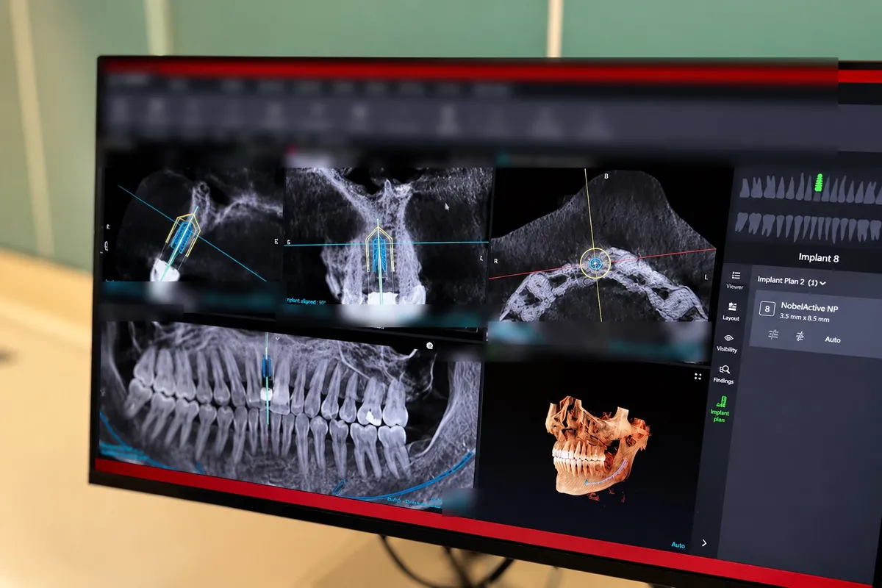Maximize the 3D skull view with expand icon

(x=698, y=376)
